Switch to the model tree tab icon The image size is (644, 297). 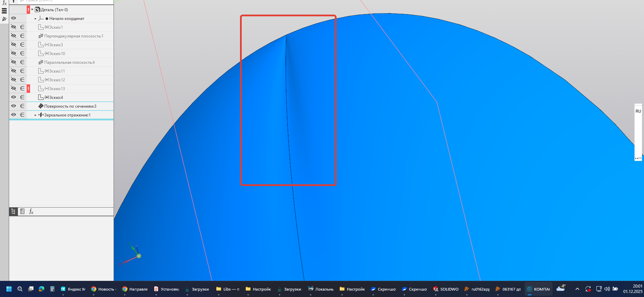pos(13,212)
